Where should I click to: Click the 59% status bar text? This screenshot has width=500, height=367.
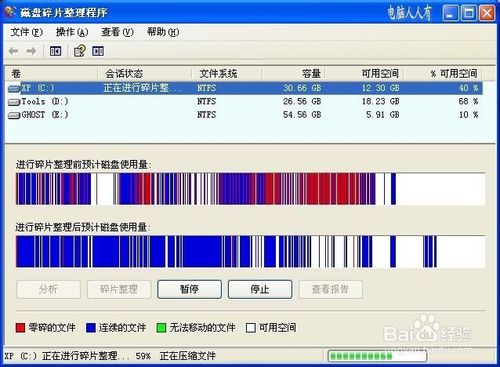coord(143,356)
